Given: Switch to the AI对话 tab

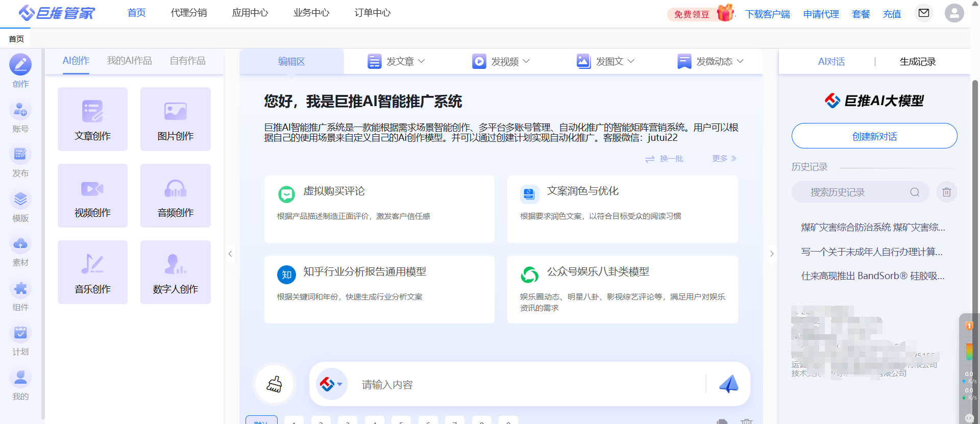Looking at the screenshot, I should point(831,61).
